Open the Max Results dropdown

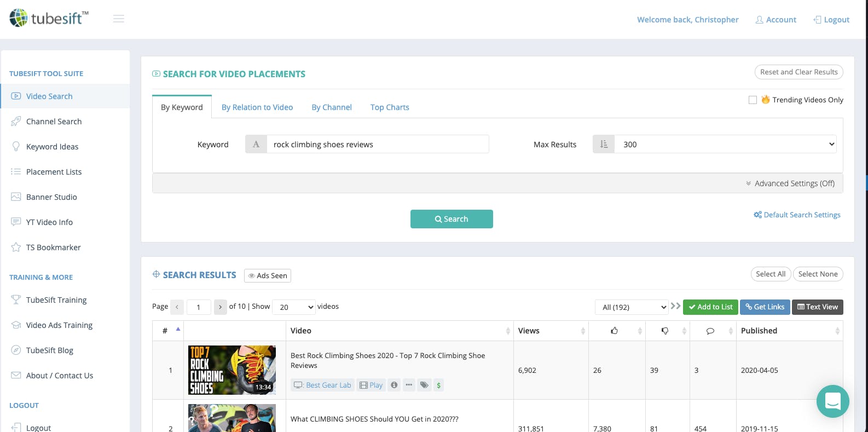coord(725,145)
